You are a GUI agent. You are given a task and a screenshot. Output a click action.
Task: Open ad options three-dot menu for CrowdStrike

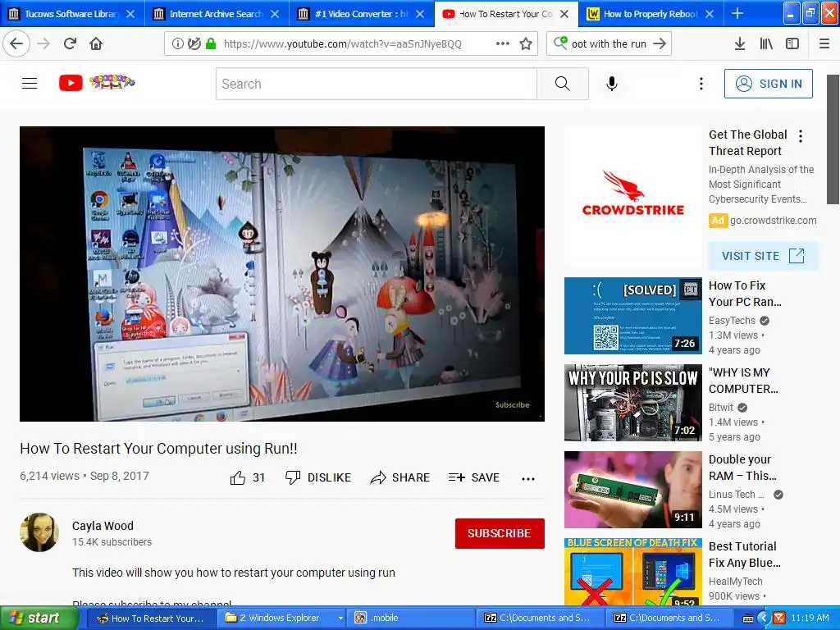801,136
